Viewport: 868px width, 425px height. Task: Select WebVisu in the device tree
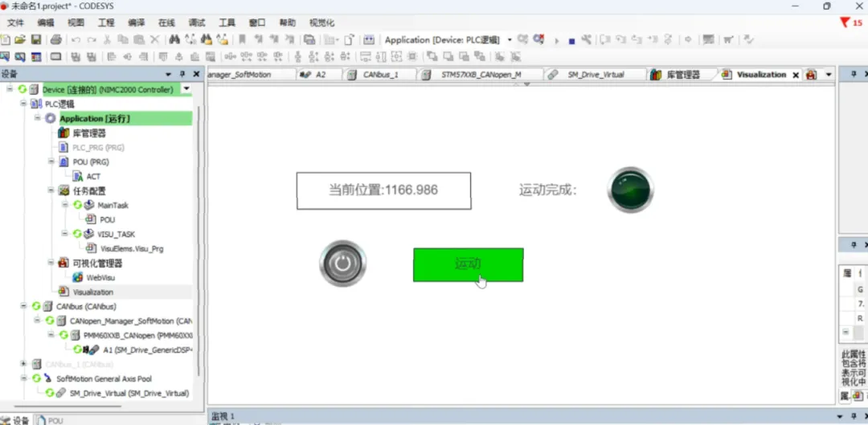coord(100,277)
